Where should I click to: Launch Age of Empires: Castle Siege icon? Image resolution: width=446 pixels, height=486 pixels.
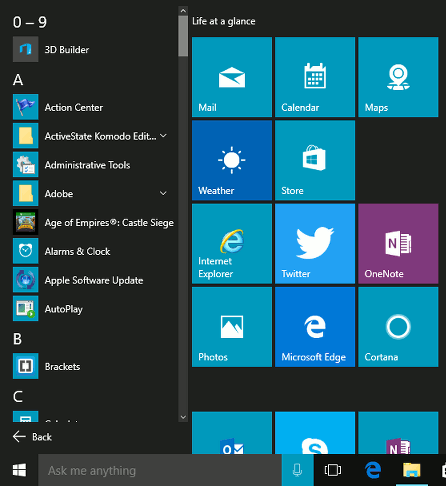coord(26,222)
